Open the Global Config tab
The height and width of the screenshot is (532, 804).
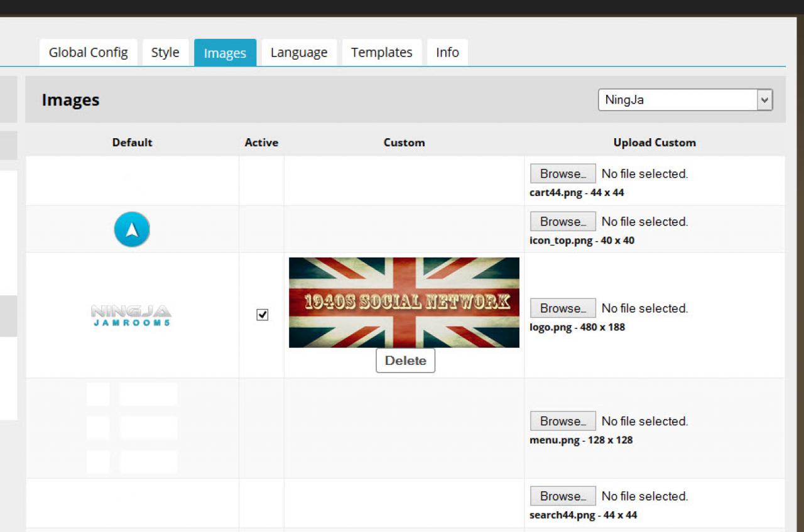[x=88, y=53]
